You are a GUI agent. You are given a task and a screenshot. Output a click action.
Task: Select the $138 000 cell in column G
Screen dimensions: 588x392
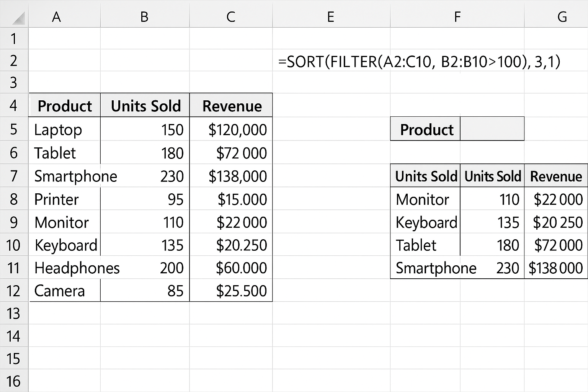coord(556,268)
